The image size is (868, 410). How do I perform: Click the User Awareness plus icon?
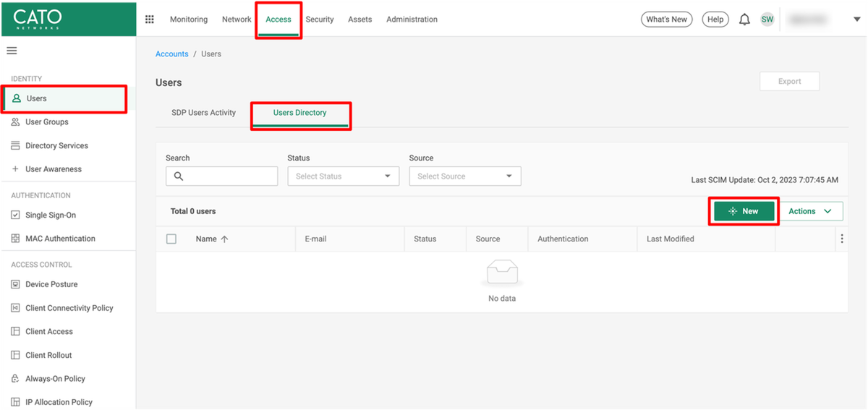[15, 169]
